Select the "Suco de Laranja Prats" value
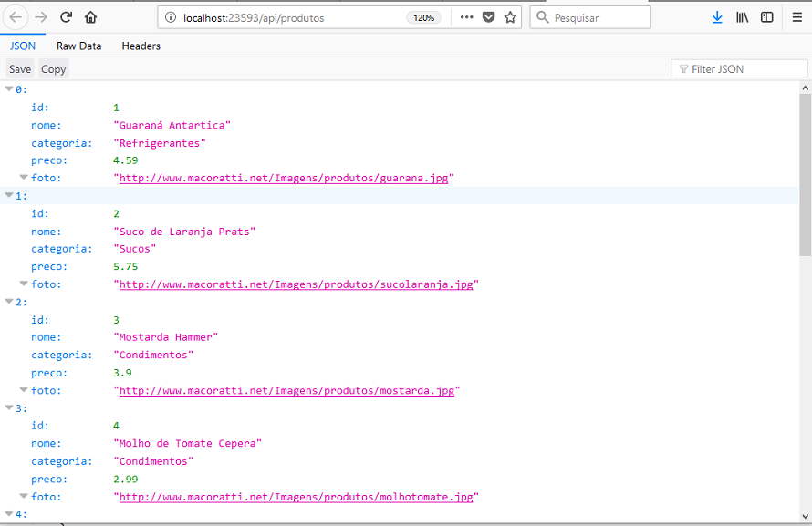The width and height of the screenshot is (812, 526). click(x=184, y=232)
